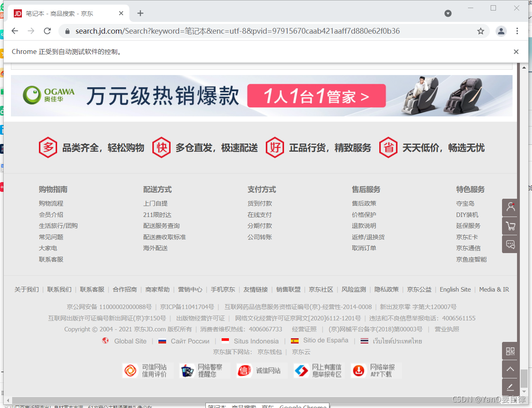532x408 pixels.
Task: Open the 取消订单 link
Action: click(364, 248)
